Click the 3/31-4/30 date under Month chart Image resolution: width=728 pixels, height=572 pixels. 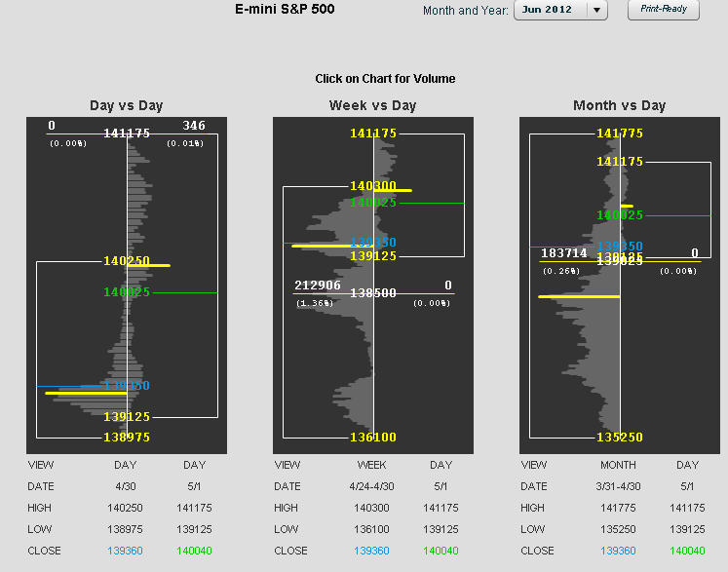[618, 486]
